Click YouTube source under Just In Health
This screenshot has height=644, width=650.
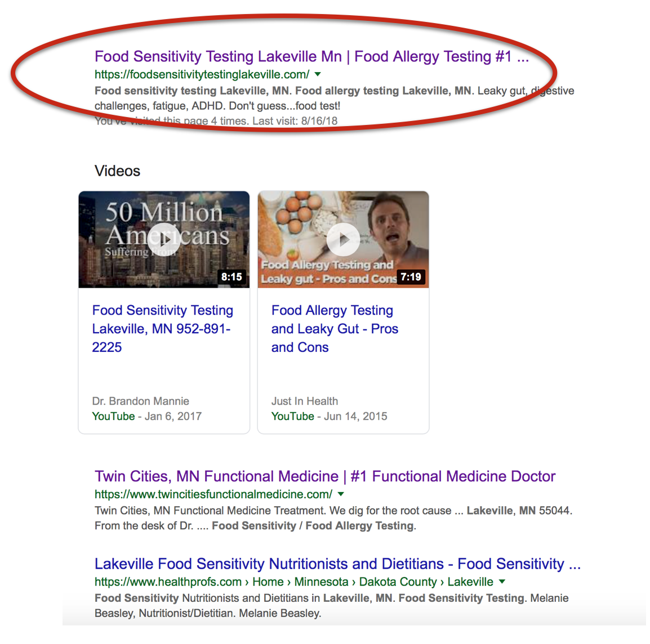coord(293,416)
